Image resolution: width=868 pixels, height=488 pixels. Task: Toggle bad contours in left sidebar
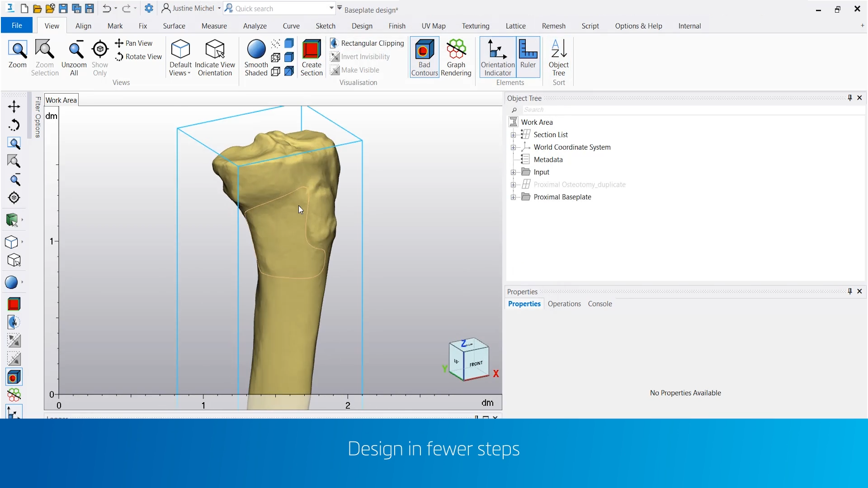click(x=14, y=377)
